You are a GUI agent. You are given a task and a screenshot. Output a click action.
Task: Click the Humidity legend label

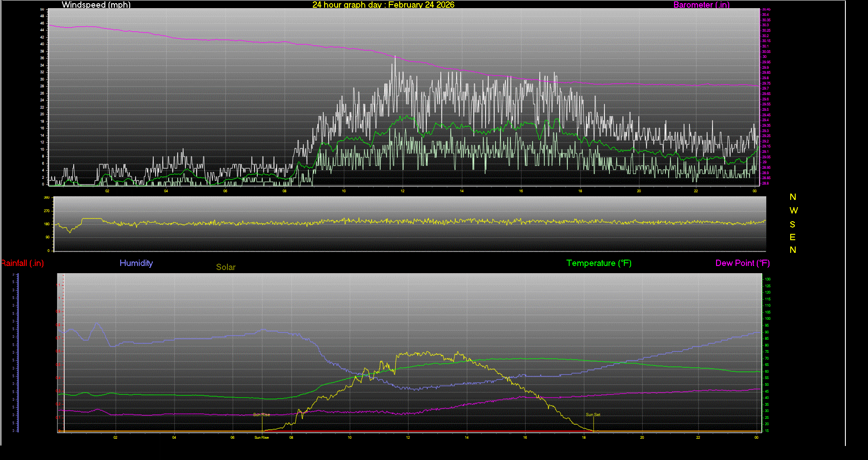(136, 263)
